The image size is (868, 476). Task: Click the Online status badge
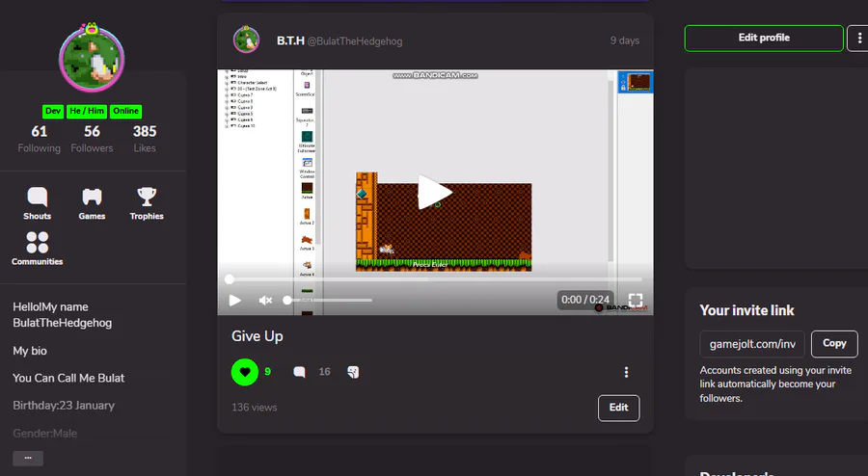[x=125, y=111]
